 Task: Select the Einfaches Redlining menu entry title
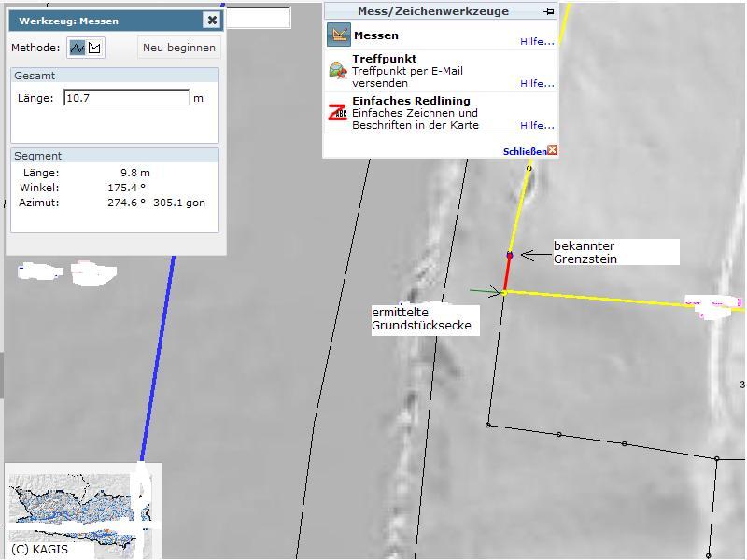(411, 101)
